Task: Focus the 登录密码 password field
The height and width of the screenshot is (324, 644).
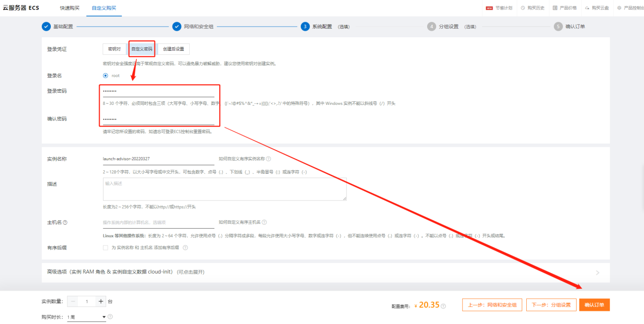Action: pyautogui.click(x=158, y=91)
